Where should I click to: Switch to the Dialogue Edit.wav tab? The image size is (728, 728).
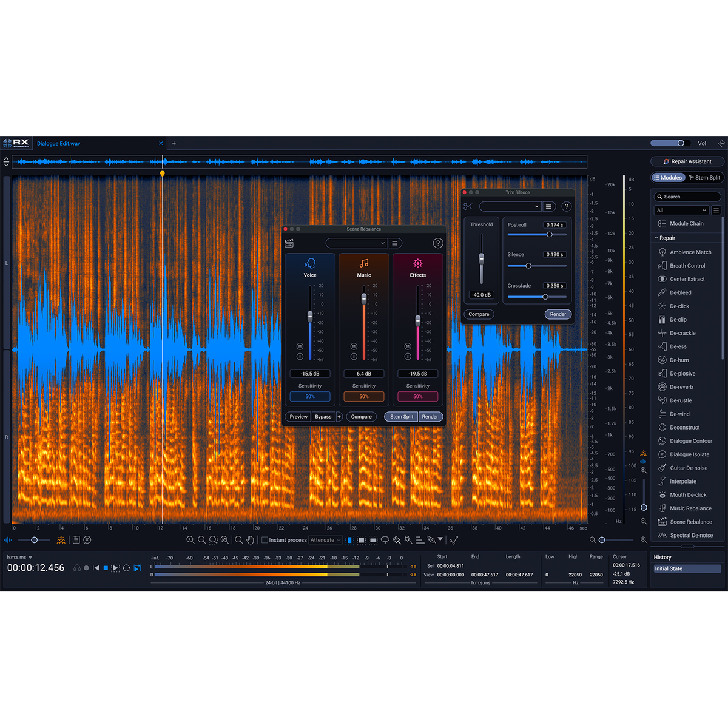point(59,144)
